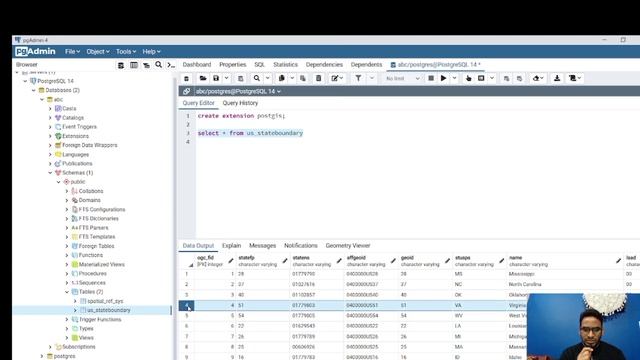The image size is (640, 360).
Task: Click row number 6 header in results
Action: 187,327
